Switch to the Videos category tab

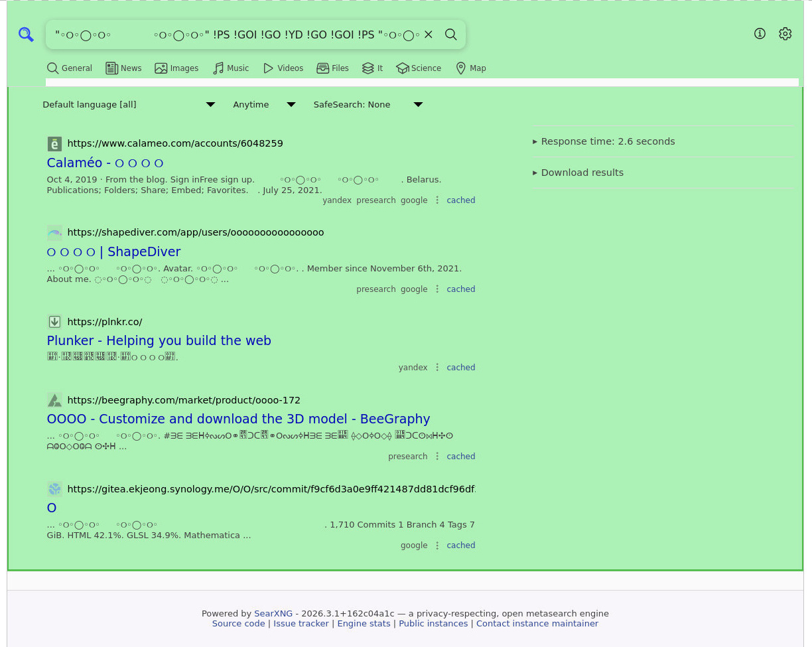(283, 68)
